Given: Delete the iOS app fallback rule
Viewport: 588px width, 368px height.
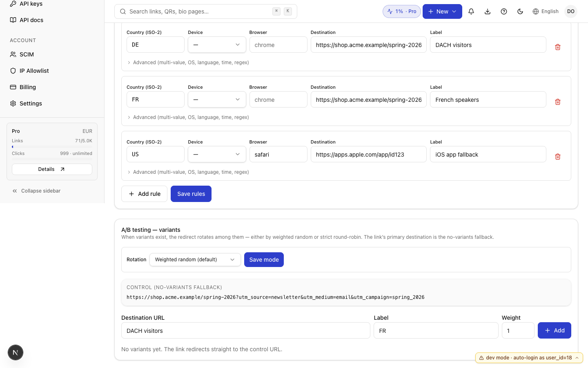Looking at the screenshot, I should coord(558,157).
